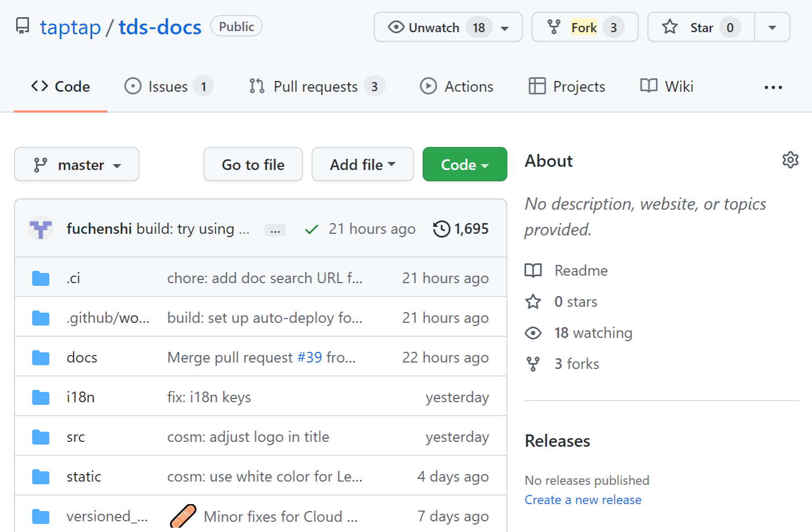This screenshot has width=812, height=532.
Task: View the 1,695 commits history
Action: (x=461, y=229)
